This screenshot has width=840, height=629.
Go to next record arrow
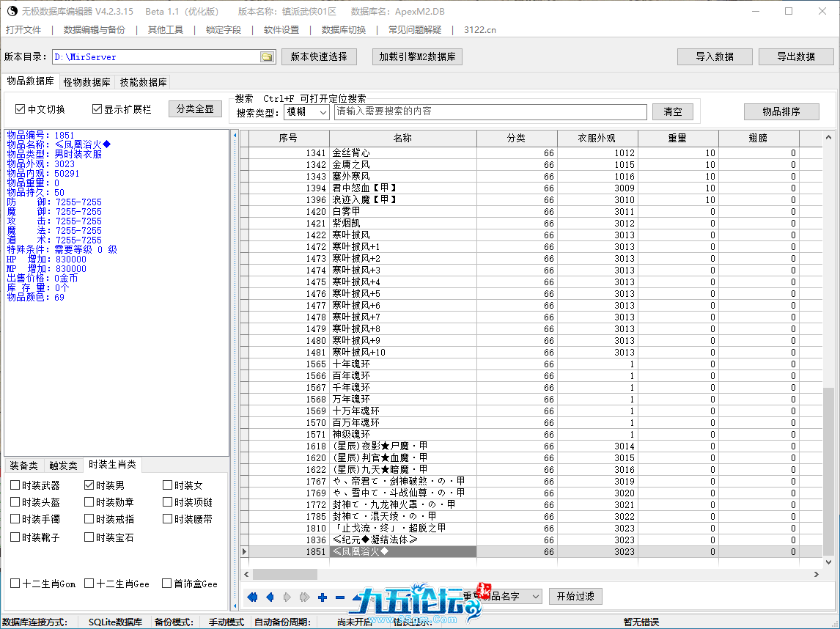click(x=287, y=597)
